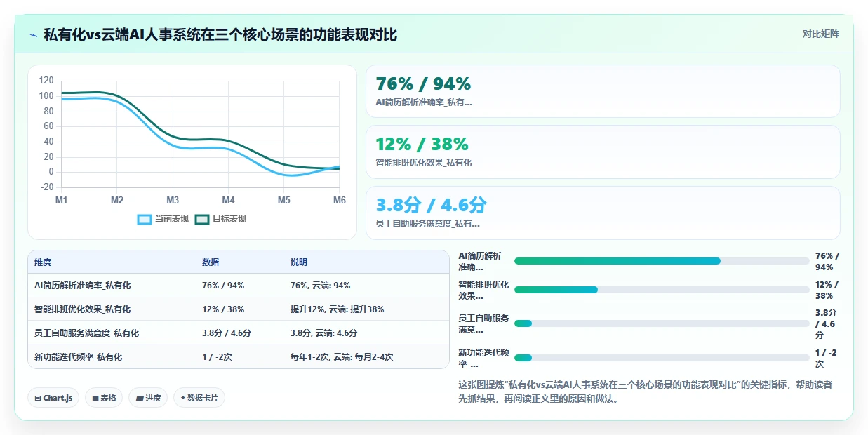This screenshot has width=868, height=435.
Task: Click the cell 每年1-2次, 云端: 每月2-4次
Action: tap(342, 357)
